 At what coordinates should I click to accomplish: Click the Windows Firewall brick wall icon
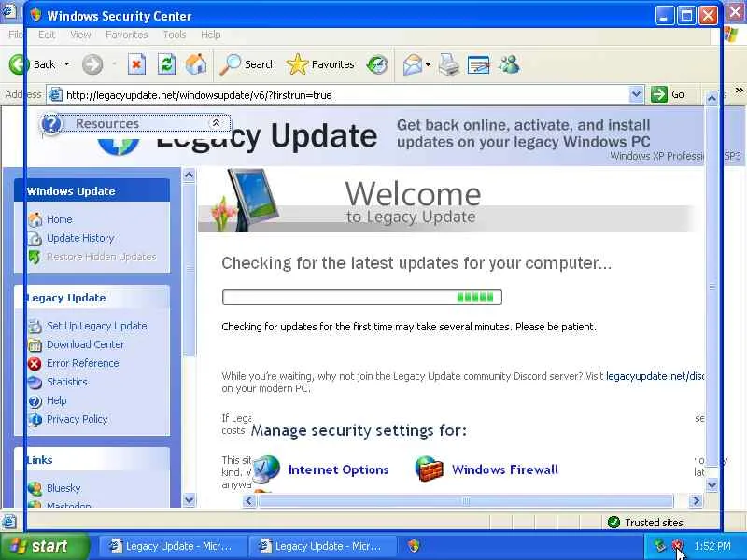coord(429,469)
